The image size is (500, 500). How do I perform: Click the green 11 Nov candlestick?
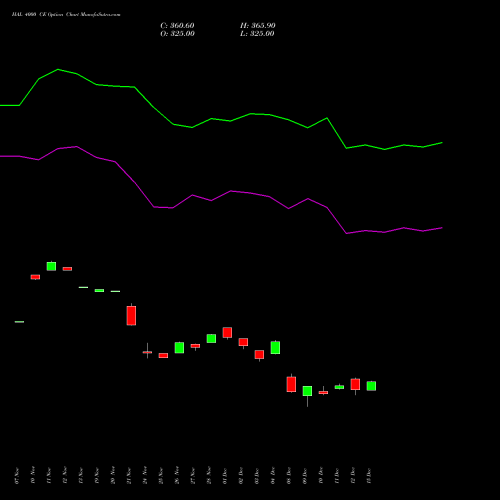point(51,266)
